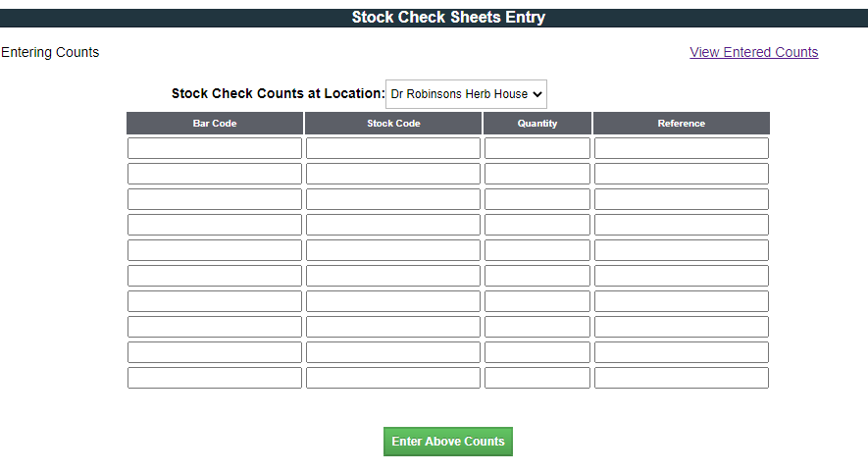Select the second row Quantity input
Image resolution: width=868 pixels, height=472 pixels.
pos(537,174)
